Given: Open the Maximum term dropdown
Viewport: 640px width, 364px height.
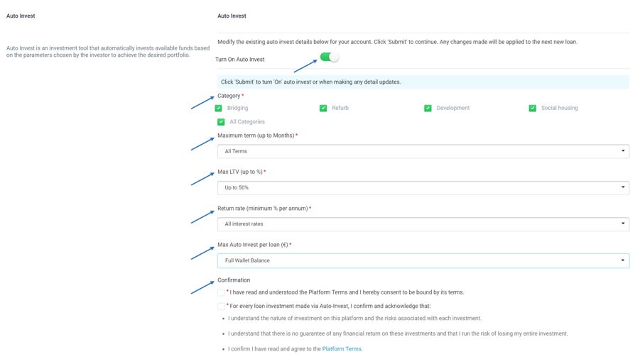Looking at the screenshot, I should point(423,151).
